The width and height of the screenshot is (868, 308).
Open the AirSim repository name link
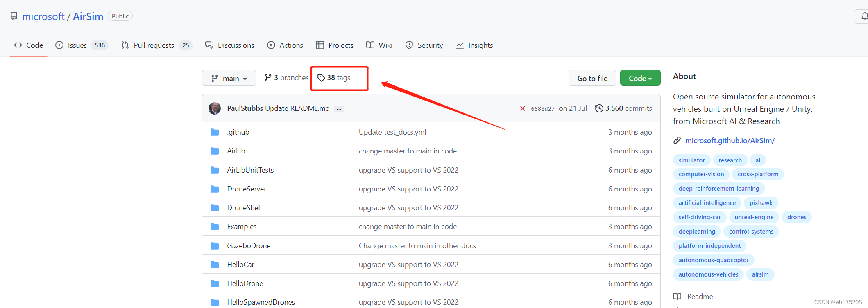(88, 16)
